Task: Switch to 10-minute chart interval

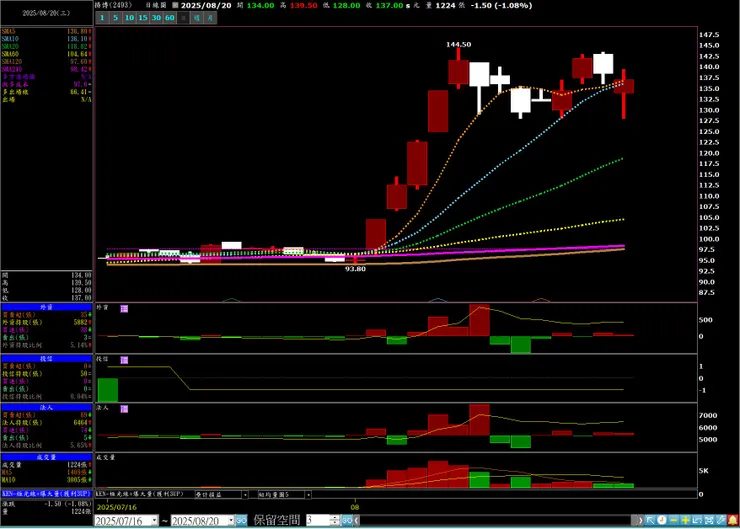Action: point(129,18)
